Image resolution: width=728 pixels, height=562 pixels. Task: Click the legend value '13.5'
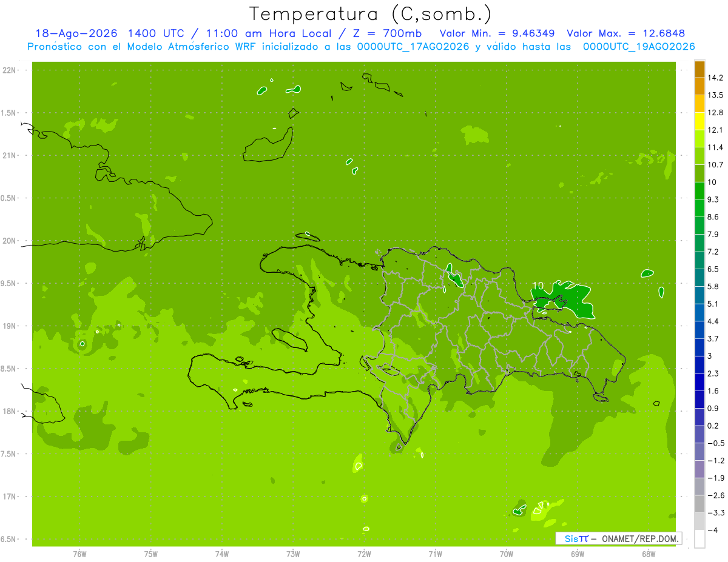point(716,95)
